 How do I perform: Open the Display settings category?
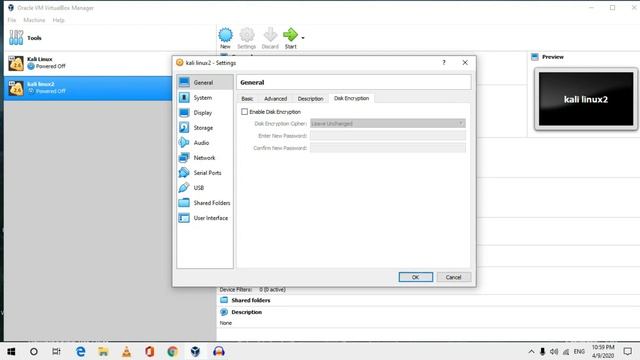205,113
